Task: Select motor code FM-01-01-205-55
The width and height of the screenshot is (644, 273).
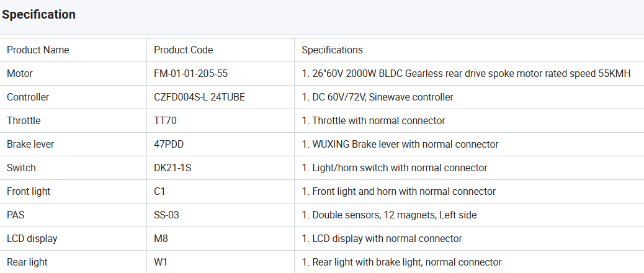Action: (190, 74)
